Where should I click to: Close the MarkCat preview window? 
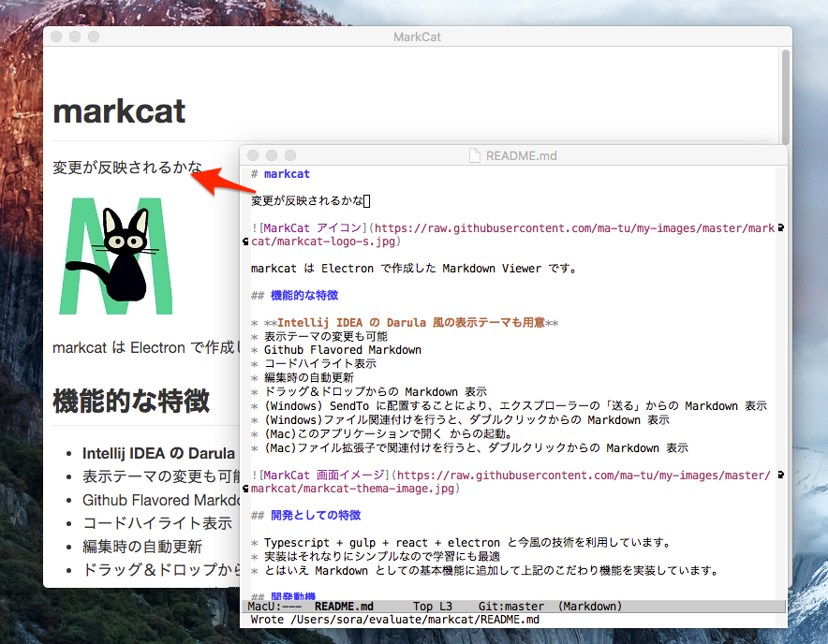pyautogui.click(x=57, y=37)
